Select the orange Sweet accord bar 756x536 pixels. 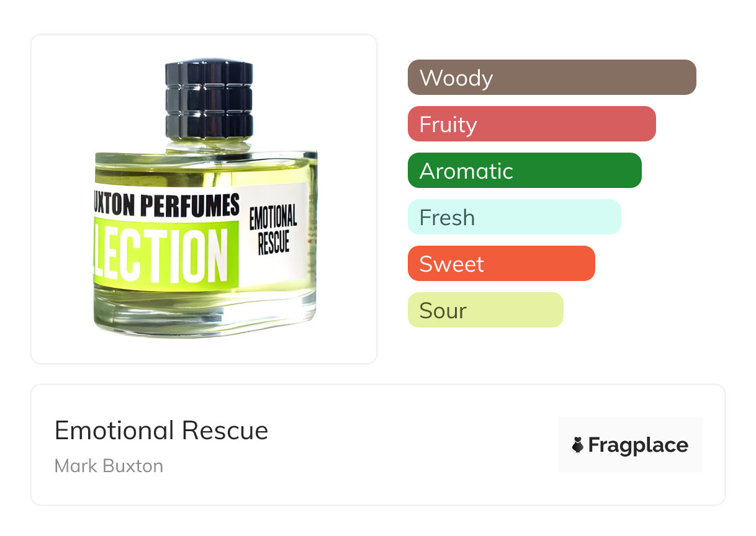[x=501, y=264]
